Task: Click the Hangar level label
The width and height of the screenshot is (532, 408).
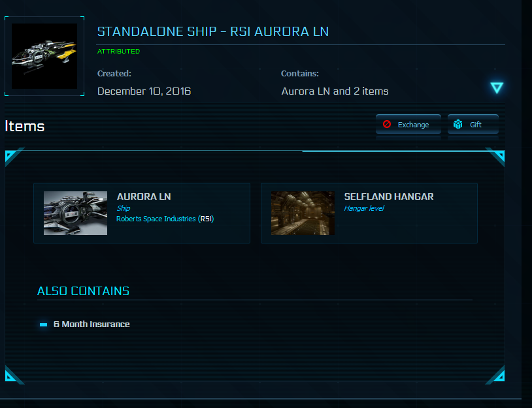Action: coord(364,208)
